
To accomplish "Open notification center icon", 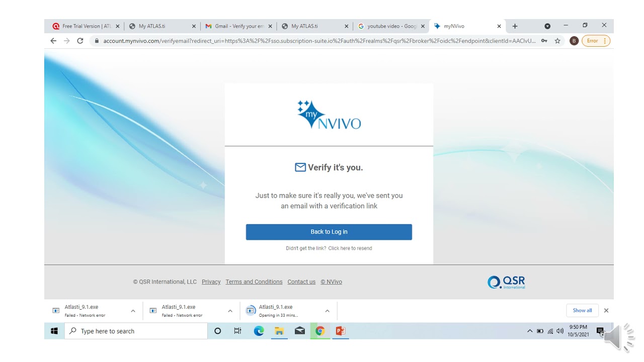I will pyautogui.click(x=600, y=331).
